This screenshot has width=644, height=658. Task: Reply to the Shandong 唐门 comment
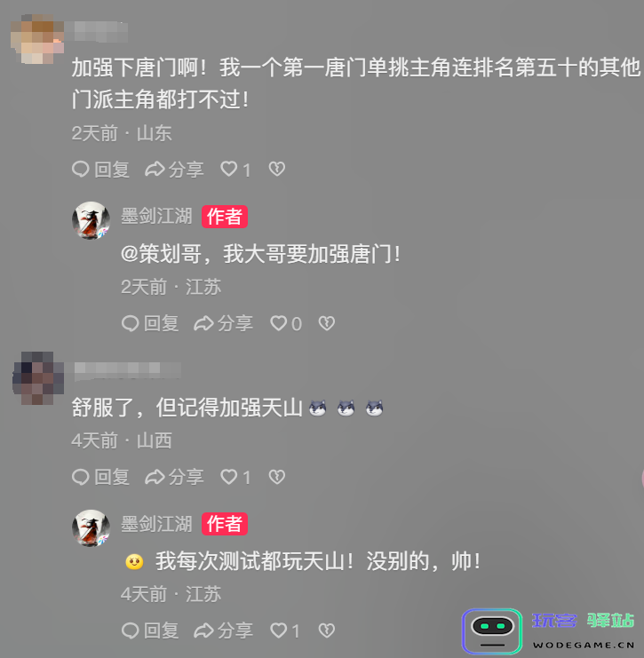click(x=100, y=170)
